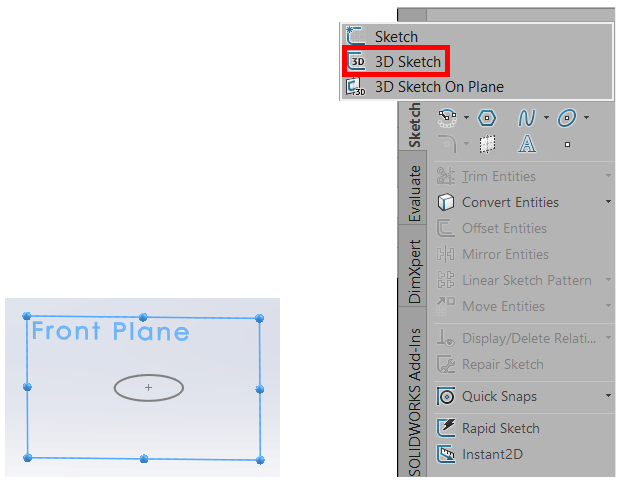This screenshot has width=622, height=482.
Task: Click the 3D Sketch icon
Action: pos(356,61)
